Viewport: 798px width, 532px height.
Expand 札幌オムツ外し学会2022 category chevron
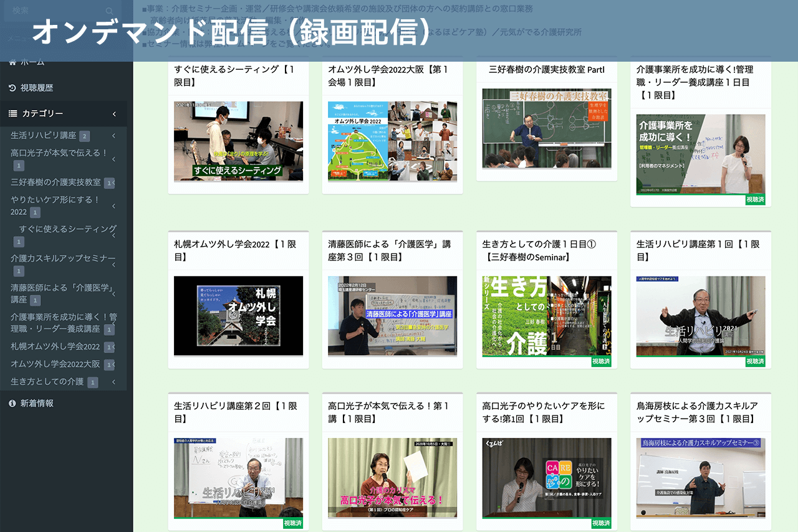pos(113,347)
